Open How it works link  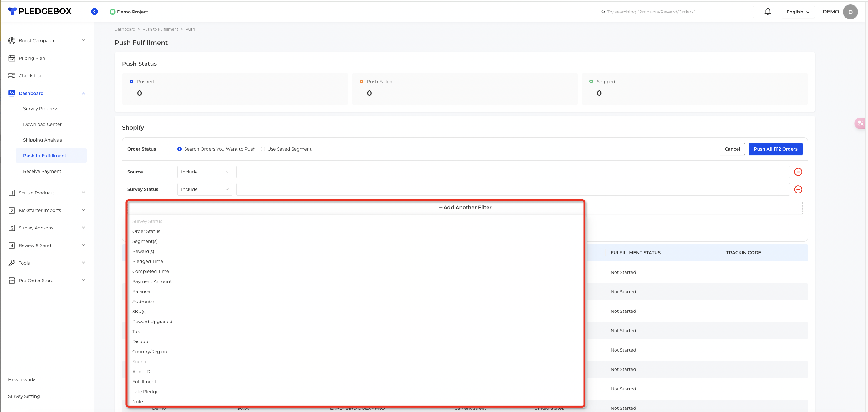coord(22,380)
